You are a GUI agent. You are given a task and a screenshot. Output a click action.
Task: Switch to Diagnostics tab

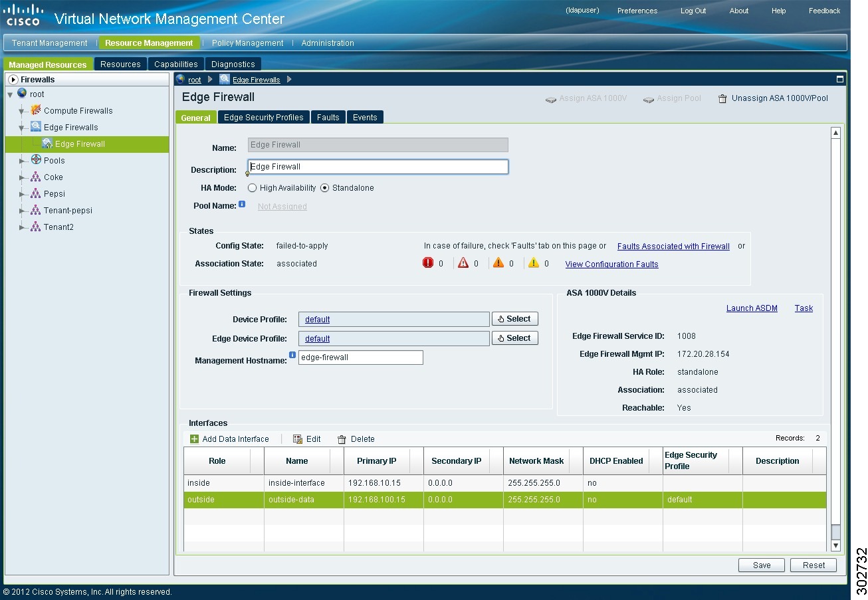tap(233, 64)
